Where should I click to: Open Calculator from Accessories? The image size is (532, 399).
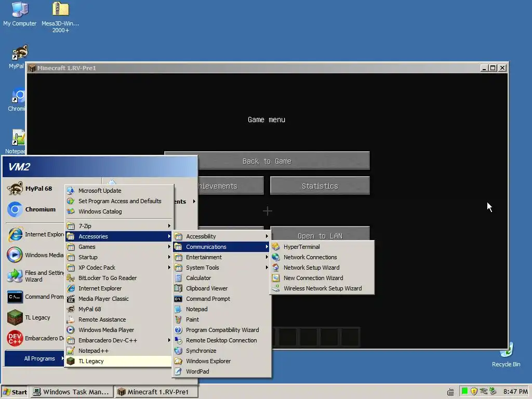(221, 278)
